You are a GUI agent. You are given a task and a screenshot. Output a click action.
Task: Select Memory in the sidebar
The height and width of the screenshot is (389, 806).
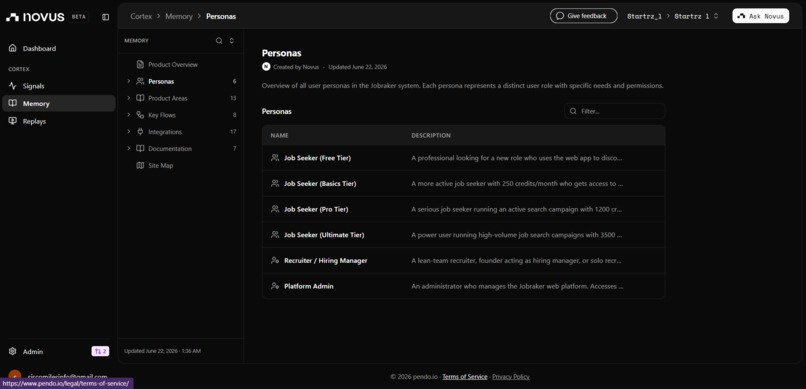[59, 103]
